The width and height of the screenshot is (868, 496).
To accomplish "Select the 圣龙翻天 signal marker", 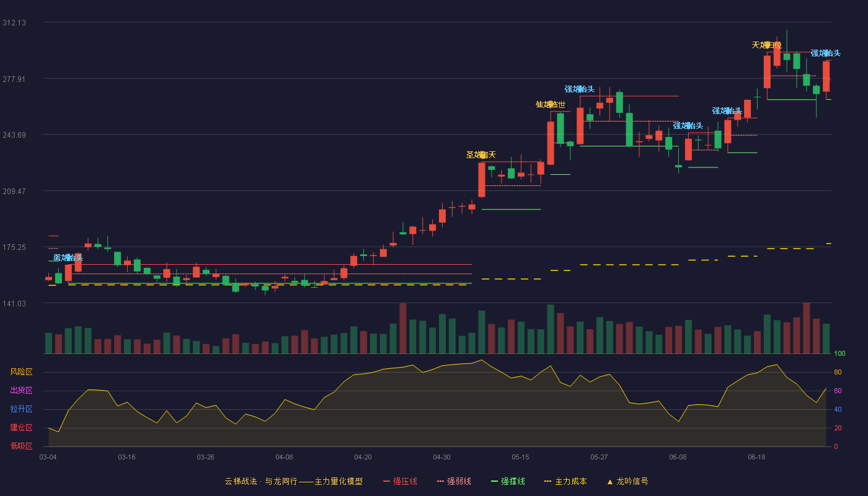I will coord(481,155).
